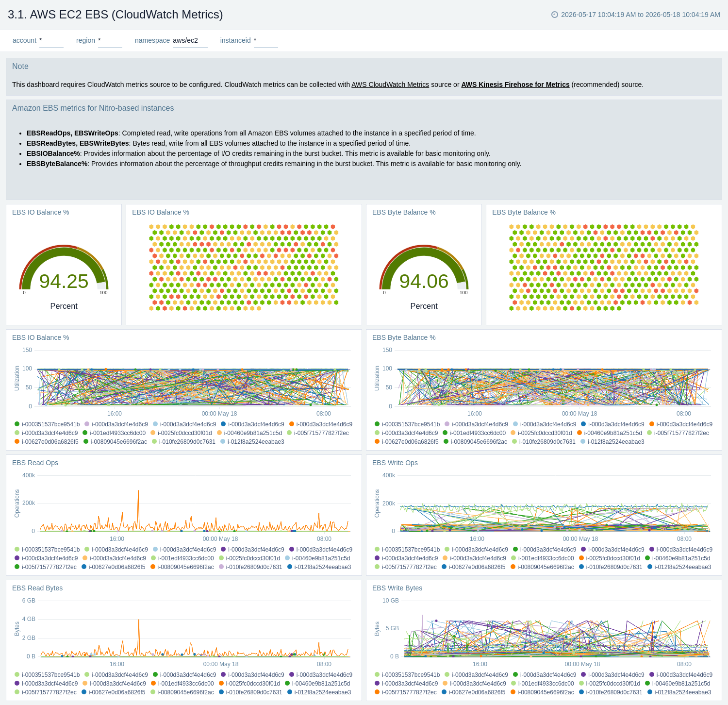This screenshot has width=728, height=705.
Task: Open the dashboard time range selector
Action: 636,15
